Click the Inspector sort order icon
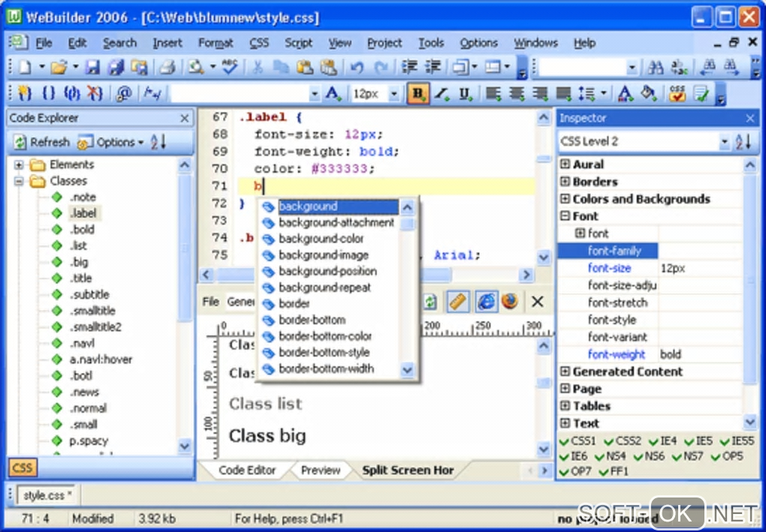This screenshot has height=532, width=766. 743,142
